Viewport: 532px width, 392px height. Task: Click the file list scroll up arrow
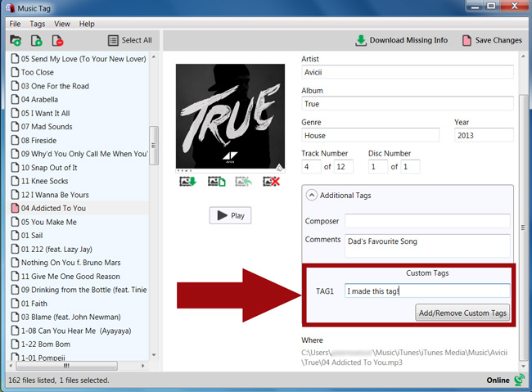(x=154, y=56)
